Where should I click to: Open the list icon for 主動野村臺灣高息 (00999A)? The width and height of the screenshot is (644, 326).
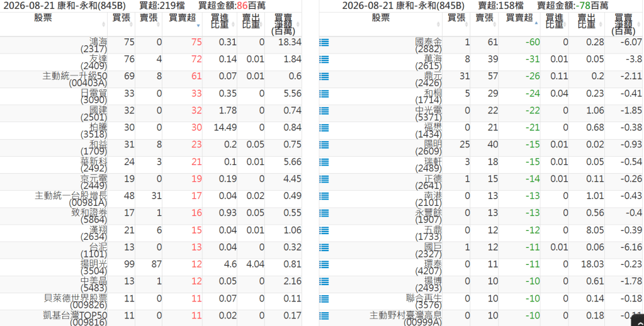[x=324, y=316]
